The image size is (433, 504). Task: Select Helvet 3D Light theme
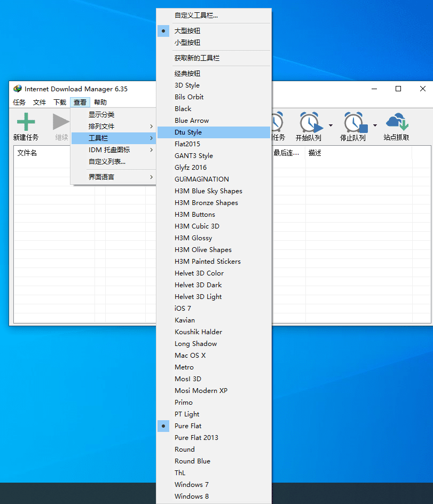click(x=214, y=297)
